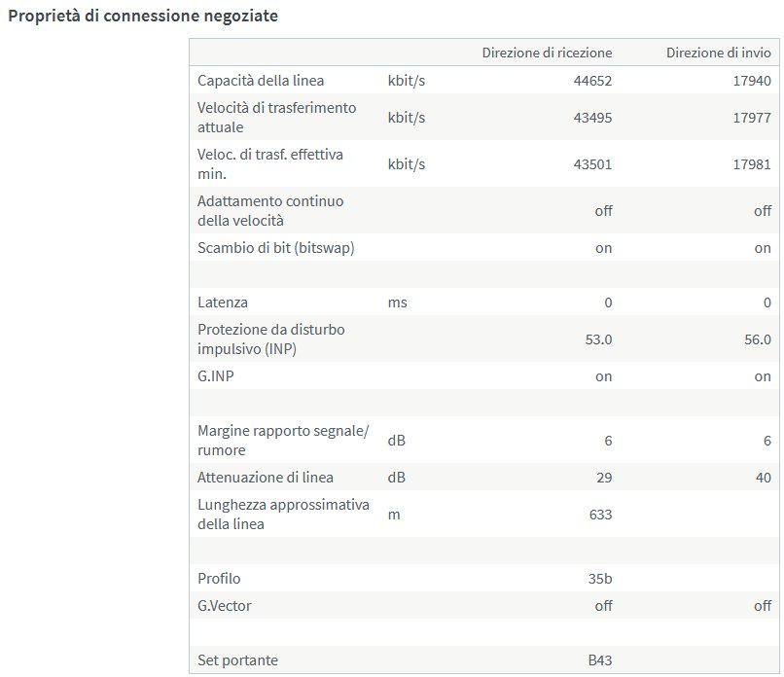784x677 pixels.
Task: Click the 'Scambio di bit (bitswap)' label
Action: click(x=275, y=248)
